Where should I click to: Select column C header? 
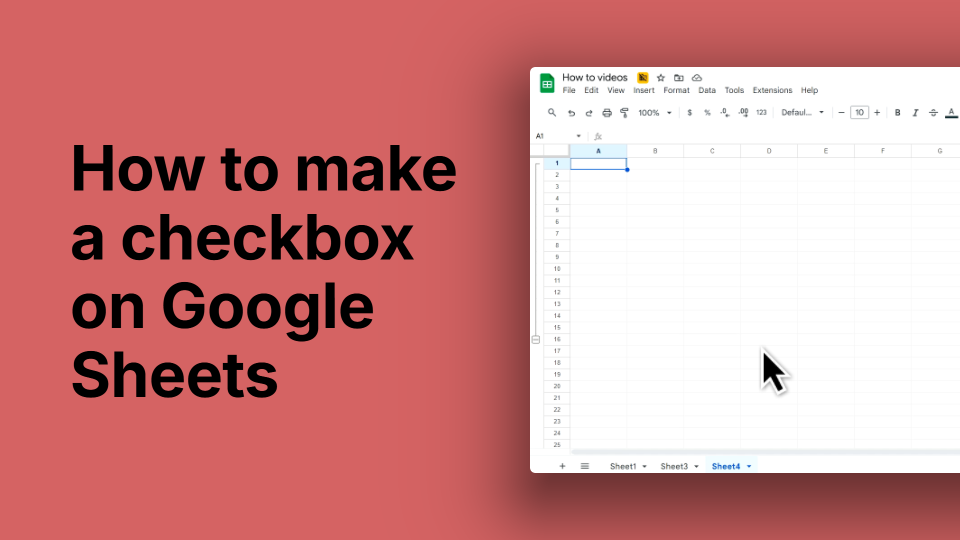tap(712, 151)
